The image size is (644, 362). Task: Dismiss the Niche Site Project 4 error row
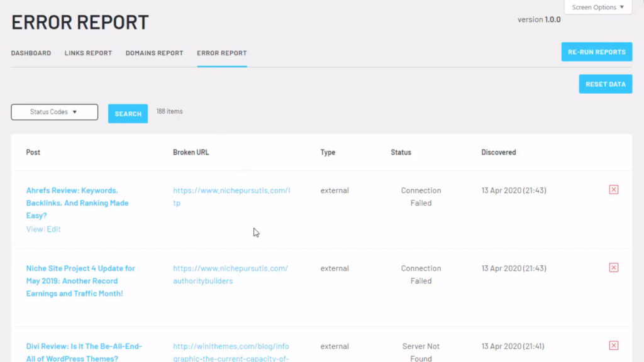point(614,268)
